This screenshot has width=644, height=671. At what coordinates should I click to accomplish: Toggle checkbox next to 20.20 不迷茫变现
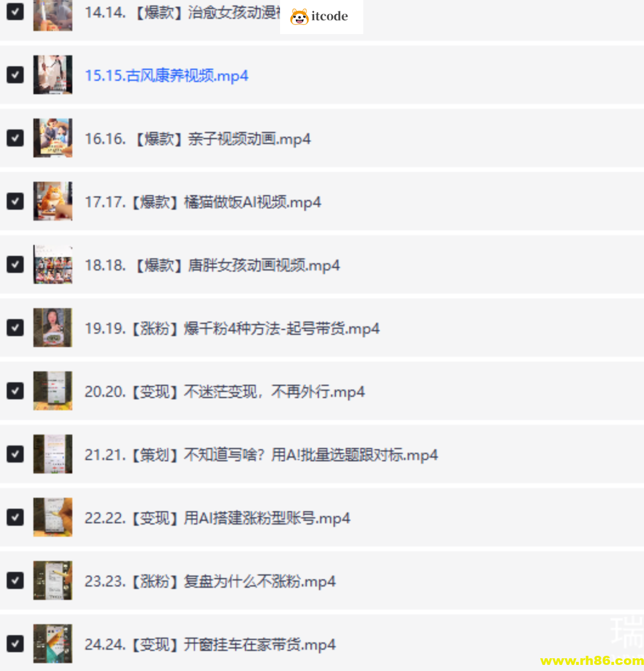15,391
